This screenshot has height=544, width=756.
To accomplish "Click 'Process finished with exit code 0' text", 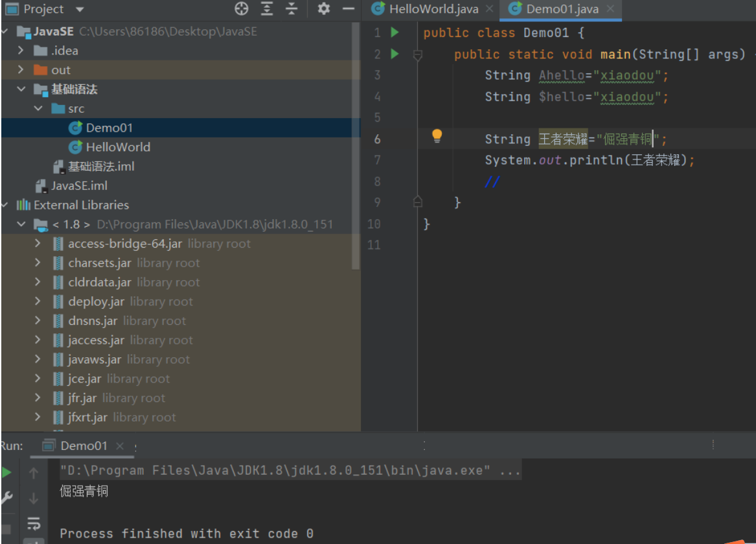I will click(187, 534).
